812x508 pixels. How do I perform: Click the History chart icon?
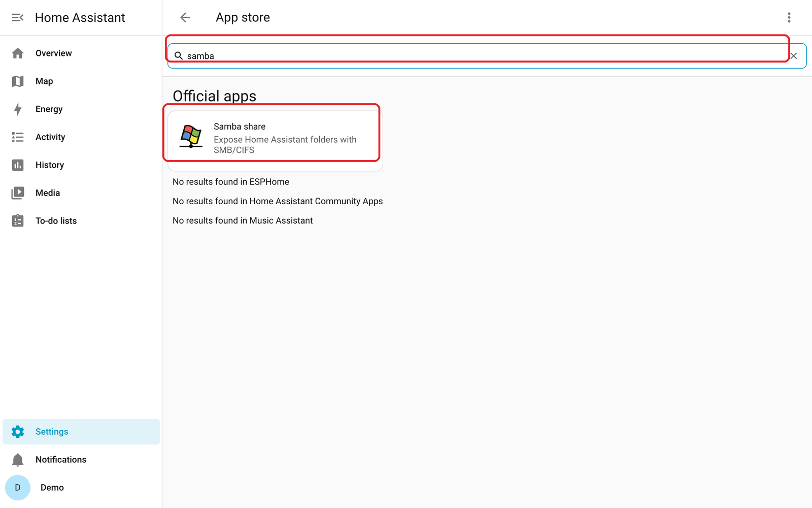[18, 165]
